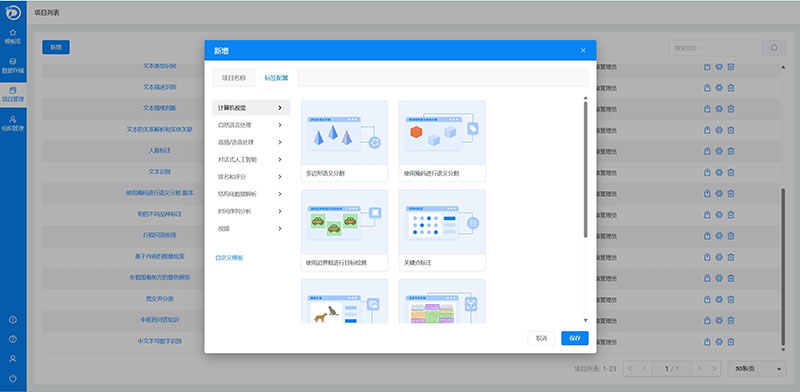The height and width of the screenshot is (392, 800).
Task: Open the user management person sidebar icon
Action: click(13, 123)
